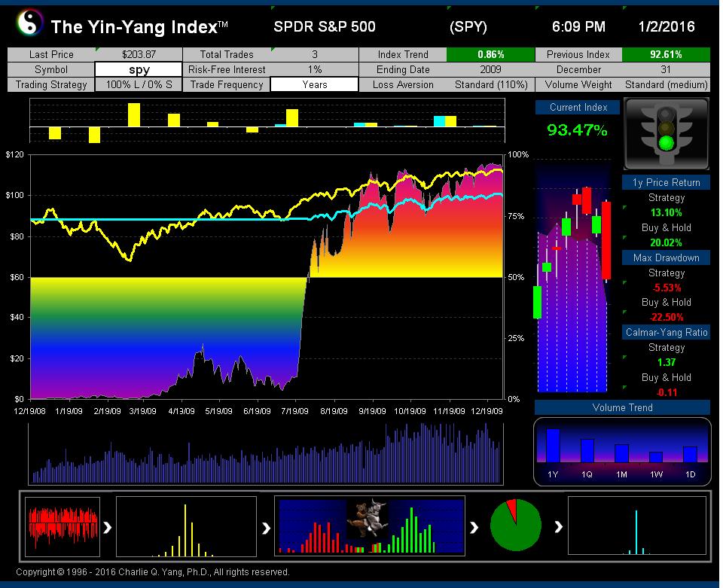Click the 9/19/09 date on chart axis

[372, 411]
